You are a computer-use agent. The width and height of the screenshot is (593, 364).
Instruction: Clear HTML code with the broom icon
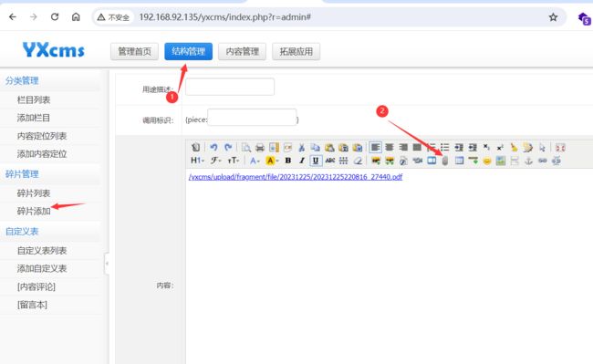514,148
